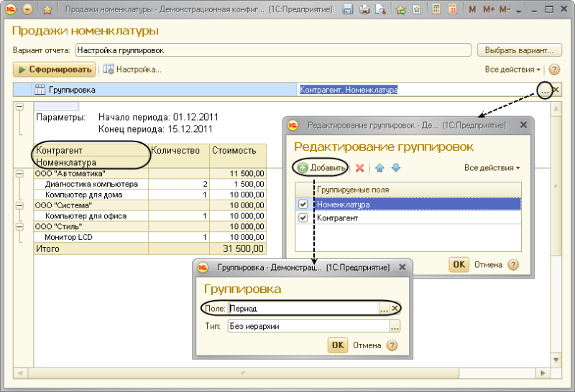The width and height of the screenshot is (575, 392).
Task: Move grouping field down with blue arrow
Action: pos(395,168)
